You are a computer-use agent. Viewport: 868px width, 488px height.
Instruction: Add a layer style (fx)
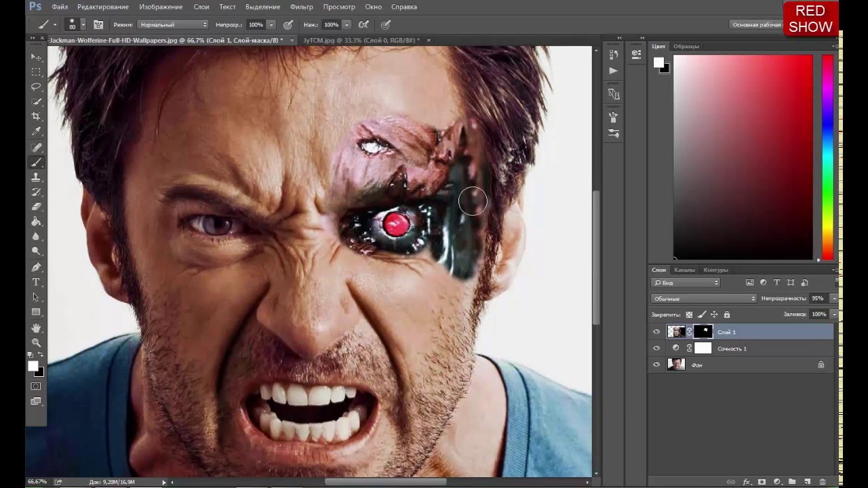click(747, 482)
